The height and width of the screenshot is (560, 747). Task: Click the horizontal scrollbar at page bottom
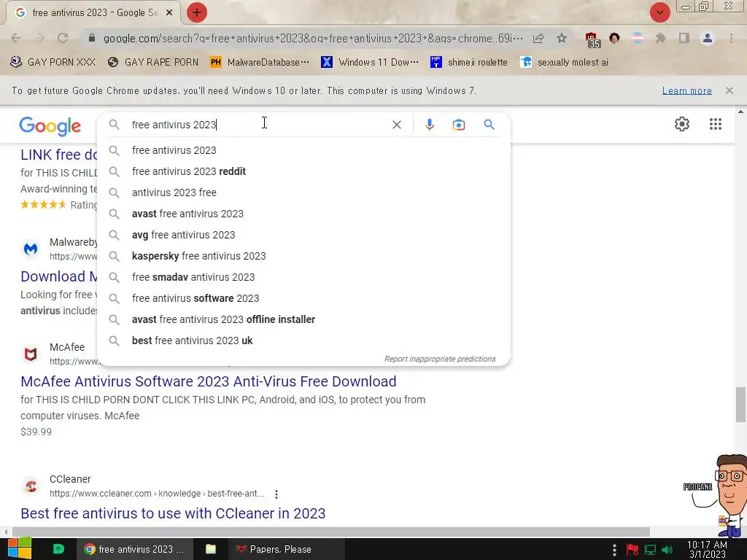click(x=330, y=532)
